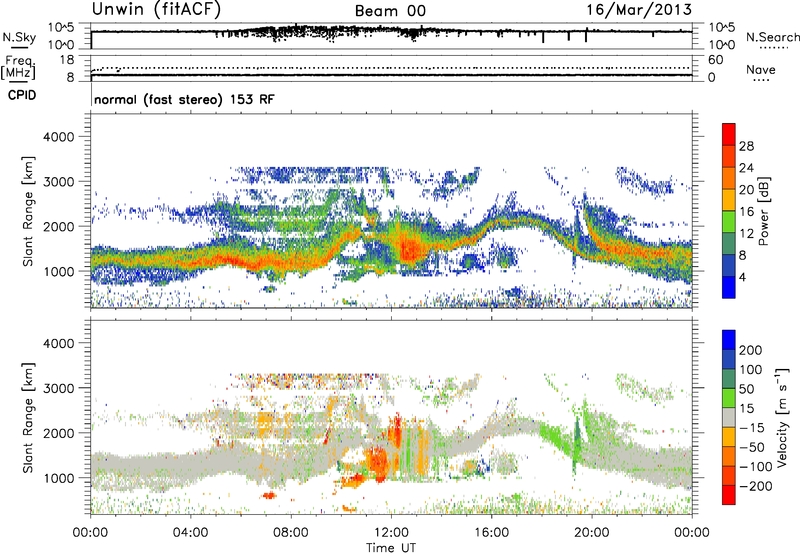
Task: Click the '15' Velocity colorbar tick label
Action: tap(746, 409)
